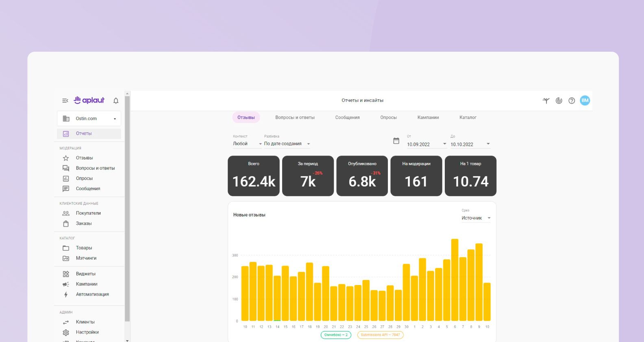Switch to the Каталог tab
This screenshot has width=644, height=342.
(468, 118)
